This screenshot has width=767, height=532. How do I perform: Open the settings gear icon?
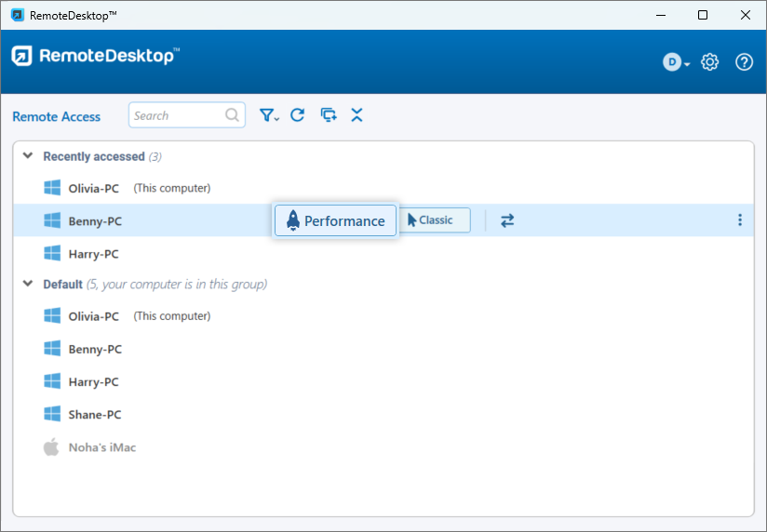[710, 62]
